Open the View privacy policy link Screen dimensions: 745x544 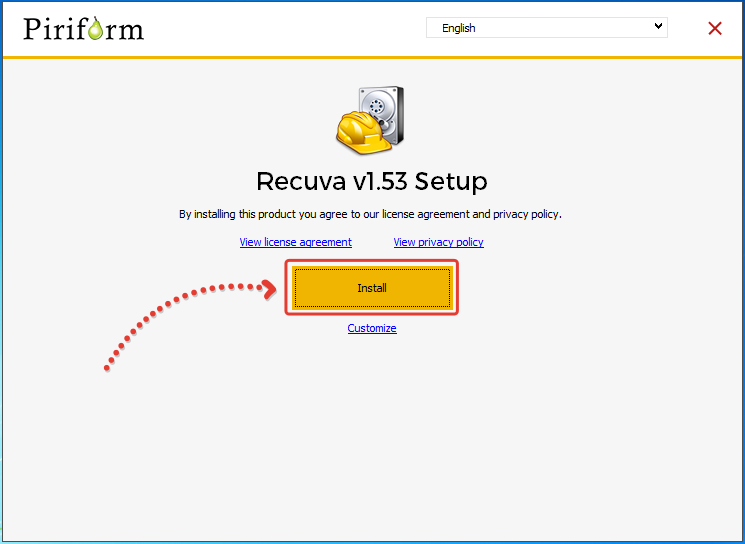tap(438, 242)
